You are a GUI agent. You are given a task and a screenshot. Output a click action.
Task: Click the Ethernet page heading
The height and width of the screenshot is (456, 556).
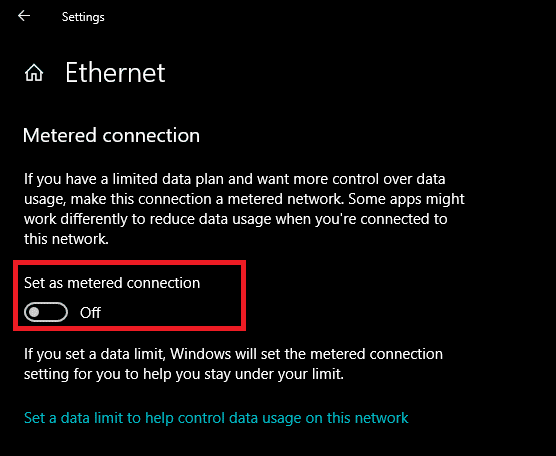[115, 73]
